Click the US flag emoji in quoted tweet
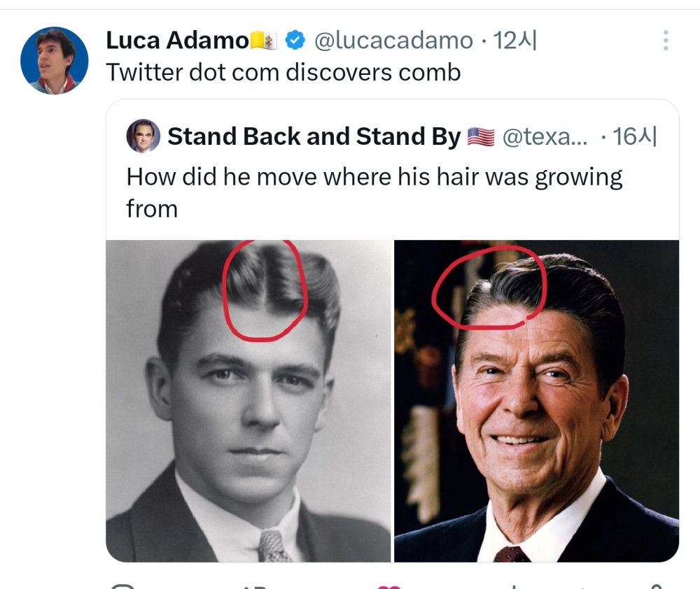 click(480, 137)
